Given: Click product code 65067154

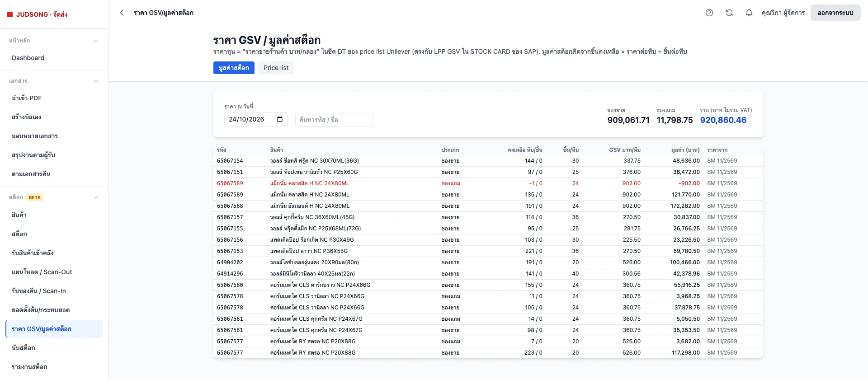Looking at the screenshot, I should click(x=230, y=161).
